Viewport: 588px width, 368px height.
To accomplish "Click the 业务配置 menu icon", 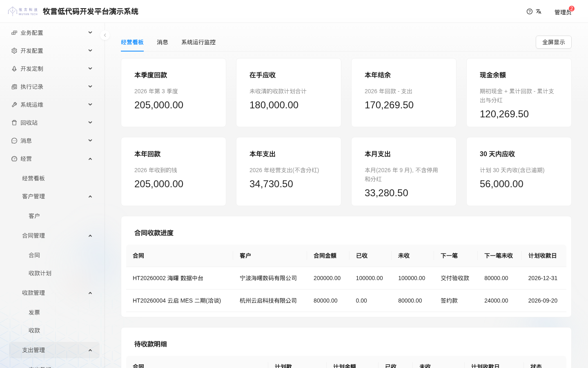I will (x=14, y=33).
